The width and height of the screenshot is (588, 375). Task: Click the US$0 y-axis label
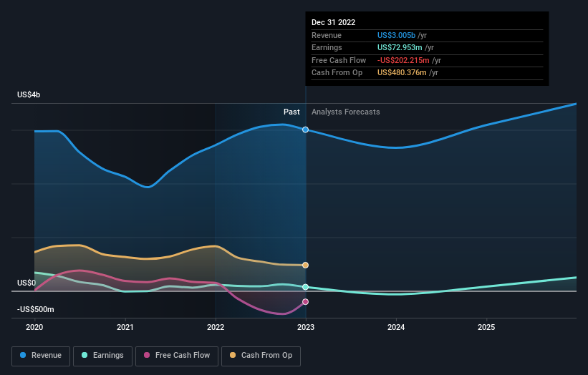tap(26, 283)
